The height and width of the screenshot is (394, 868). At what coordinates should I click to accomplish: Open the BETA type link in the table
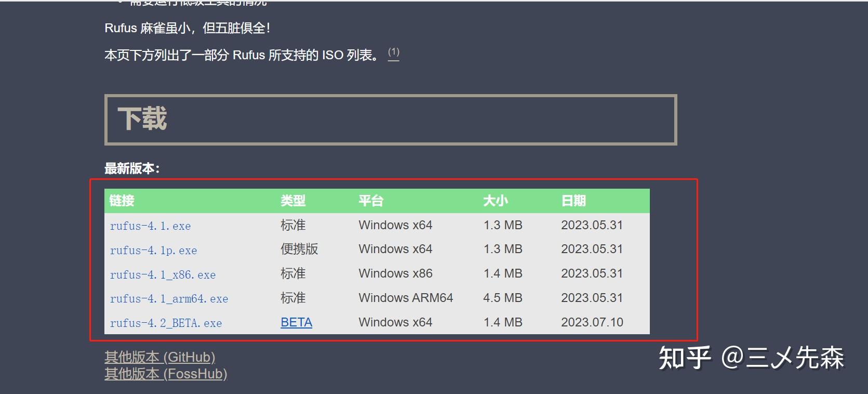tap(296, 322)
